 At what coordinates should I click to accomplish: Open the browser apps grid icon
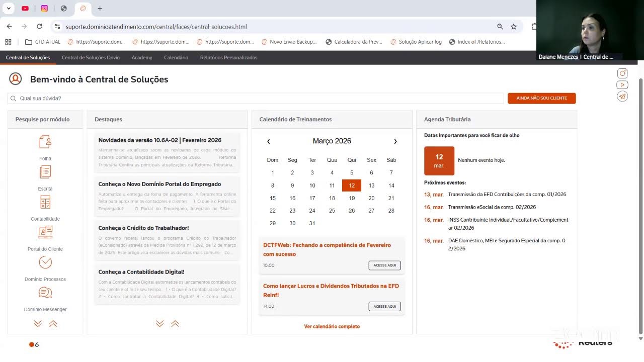tap(8, 42)
